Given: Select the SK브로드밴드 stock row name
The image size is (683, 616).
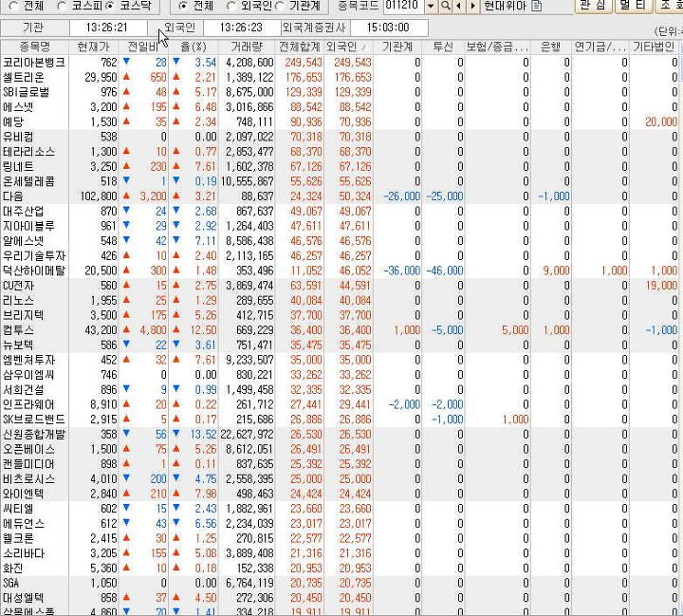Looking at the screenshot, I should tap(34, 419).
